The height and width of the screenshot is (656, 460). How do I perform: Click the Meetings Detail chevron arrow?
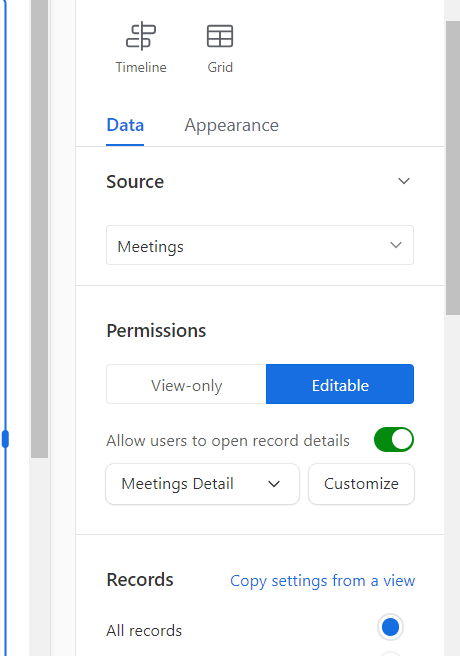point(274,484)
